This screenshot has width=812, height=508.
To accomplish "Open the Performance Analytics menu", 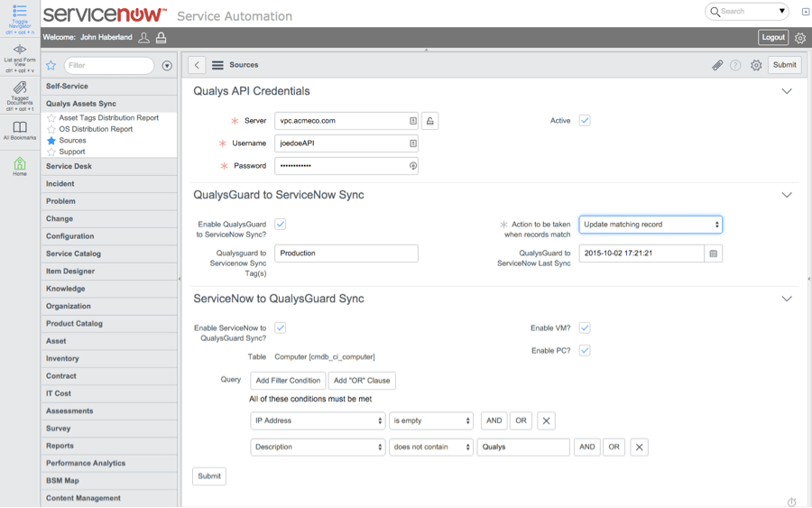I will tap(109, 463).
